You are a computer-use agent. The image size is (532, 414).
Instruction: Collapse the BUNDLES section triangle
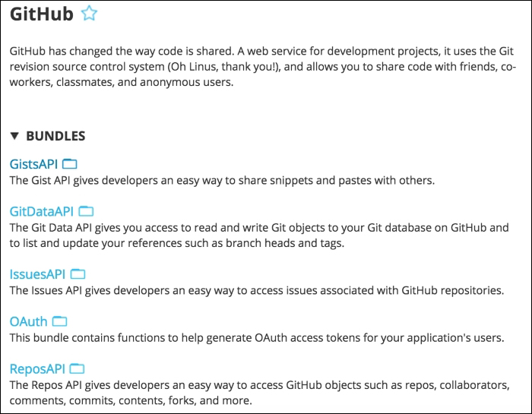[14, 136]
